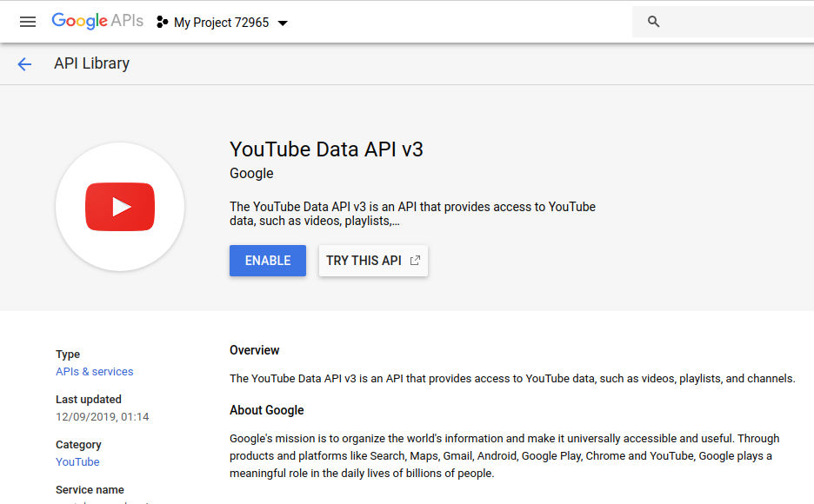Click the YouTube Data API v3 title
Image resolution: width=814 pixels, height=504 pixels.
(x=326, y=149)
